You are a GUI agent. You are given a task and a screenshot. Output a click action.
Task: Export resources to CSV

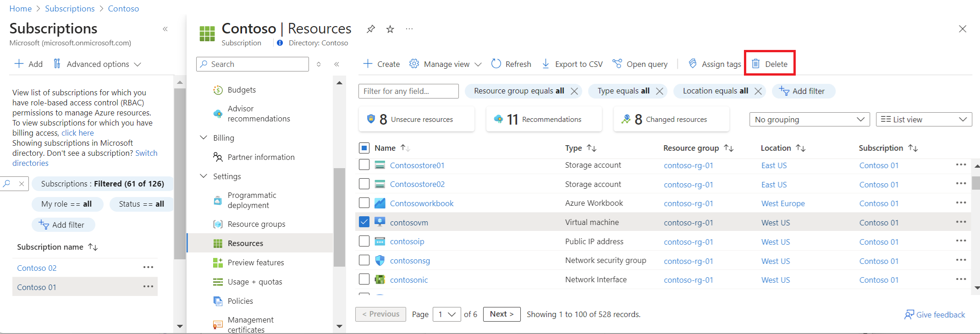pos(572,64)
